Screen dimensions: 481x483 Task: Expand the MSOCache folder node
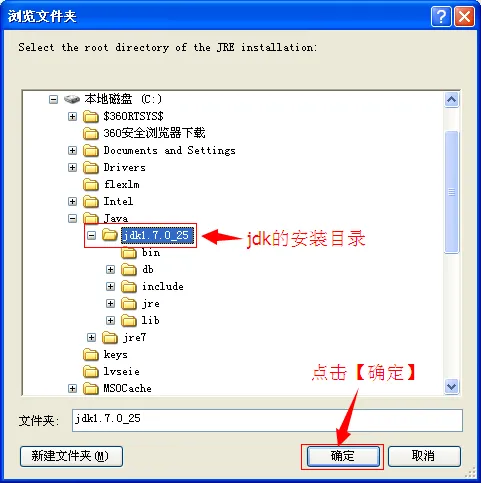(72, 389)
